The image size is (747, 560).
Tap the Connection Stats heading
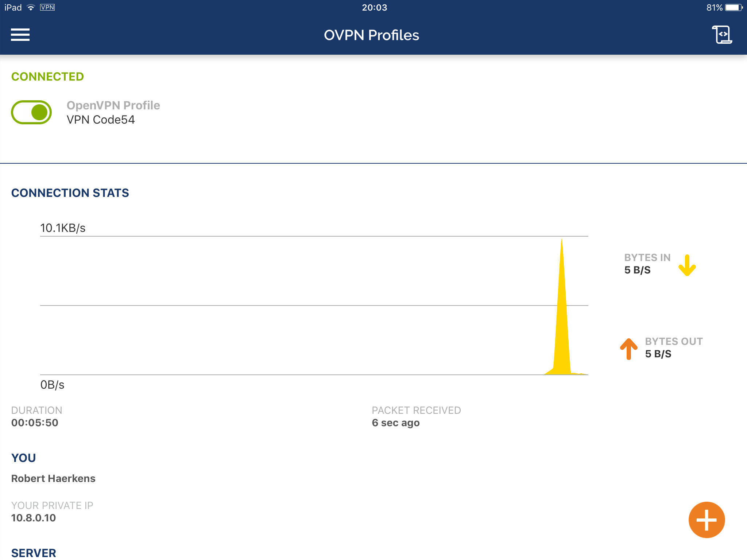pyautogui.click(x=70, y=193)
